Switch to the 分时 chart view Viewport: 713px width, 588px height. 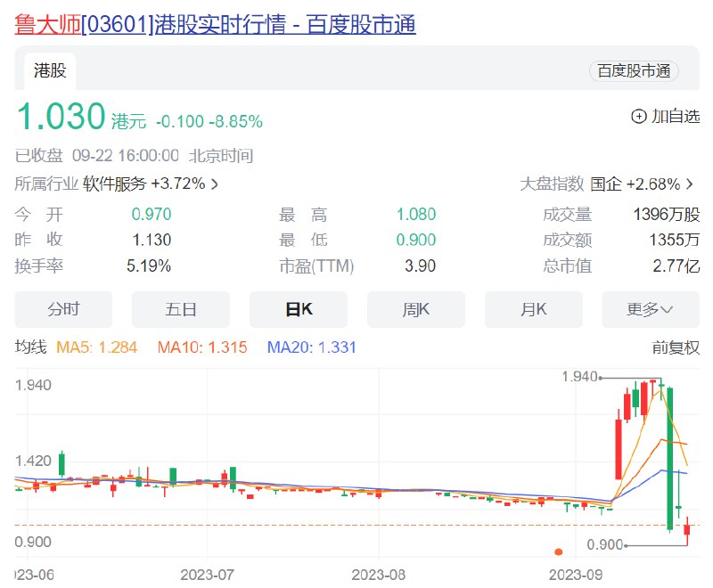coord(63,309)
